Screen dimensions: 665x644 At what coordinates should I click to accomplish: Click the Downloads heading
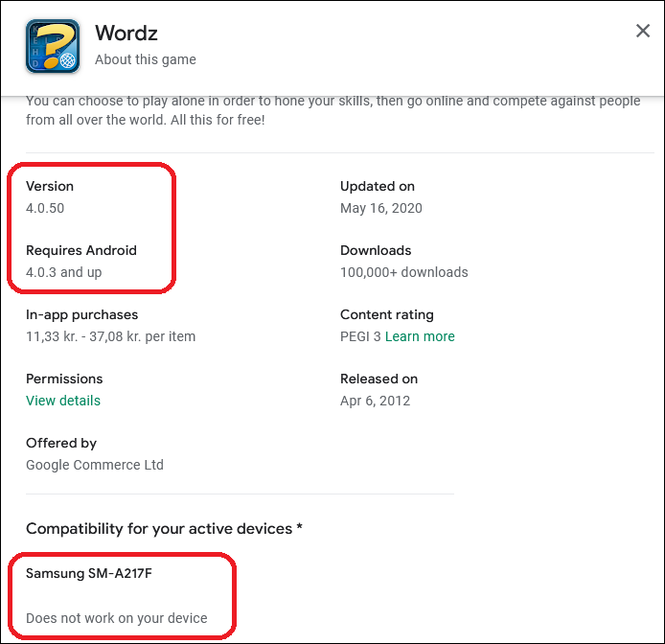(376, 250)
